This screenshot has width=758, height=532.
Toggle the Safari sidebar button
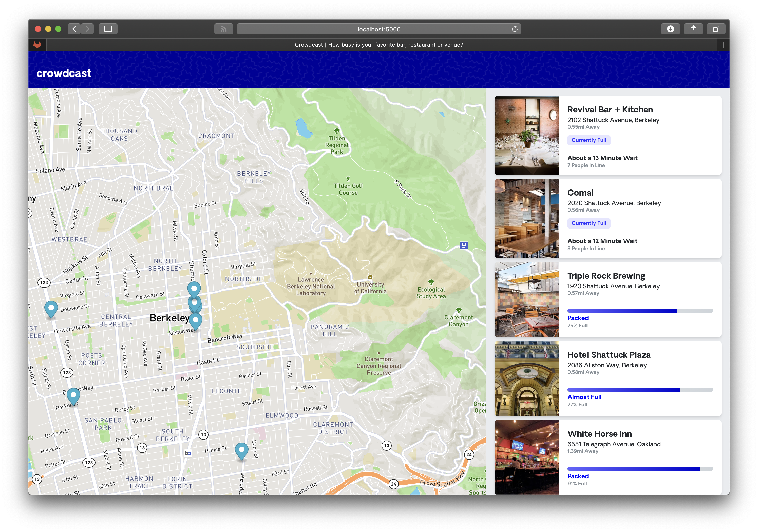tap(108, 29)
